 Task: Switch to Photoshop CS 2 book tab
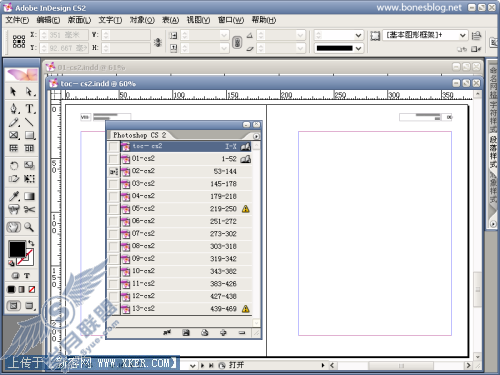point(139,135)
